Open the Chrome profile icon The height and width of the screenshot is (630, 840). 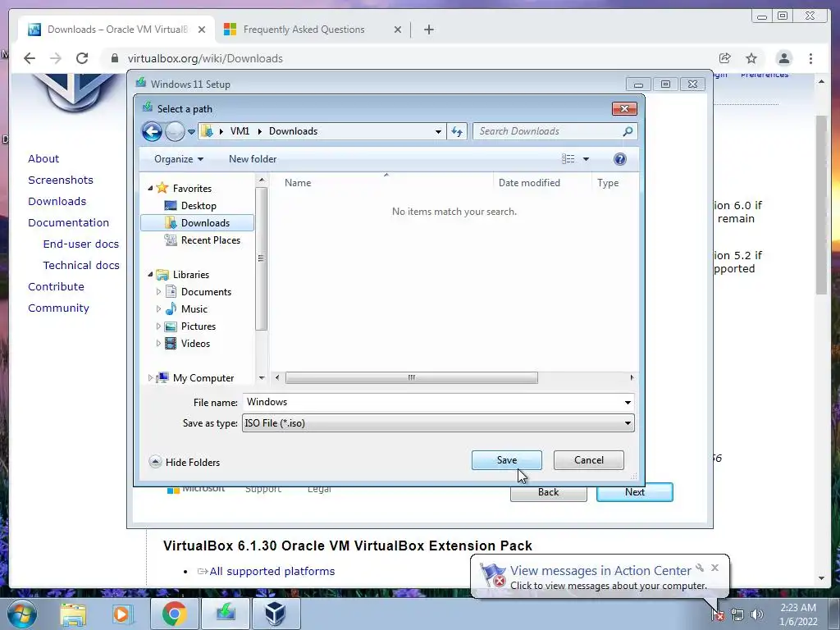[x=783, y=58]
